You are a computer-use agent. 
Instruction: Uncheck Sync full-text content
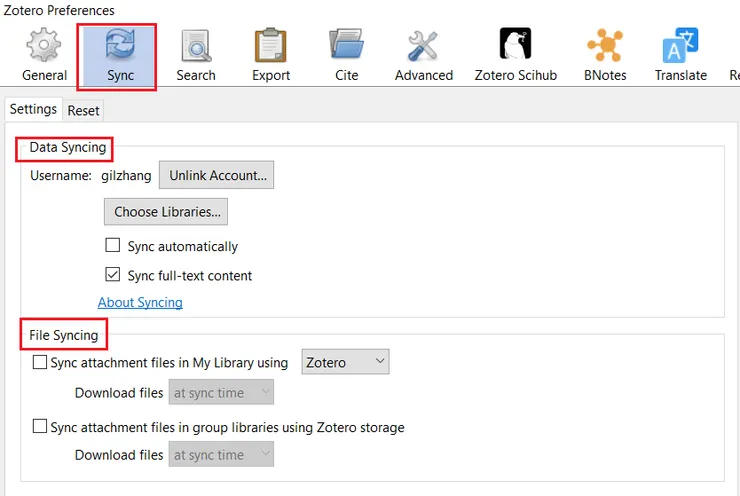[112, 275]
